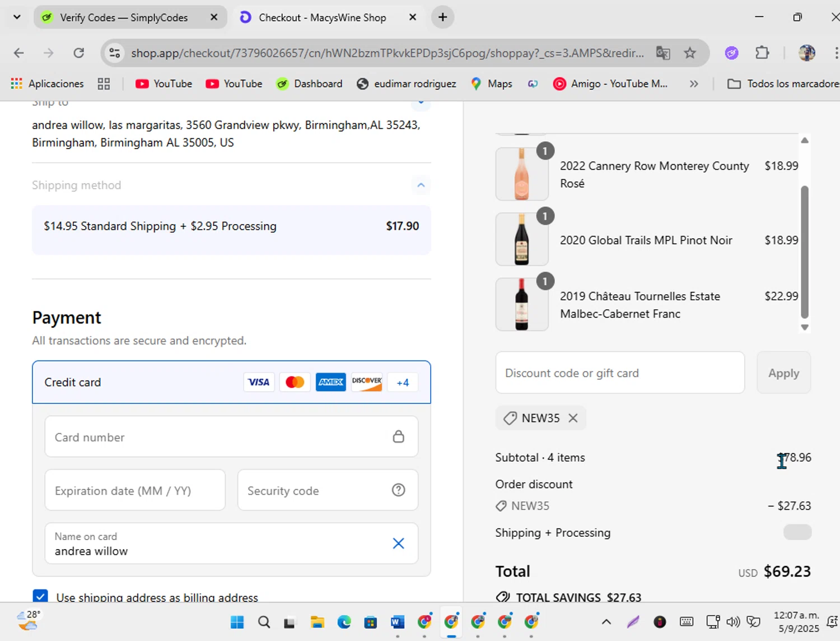The image size is (840, 641).
Task: Click the Cannery Row Rosé thumbnail
Action: pos(522,174)
